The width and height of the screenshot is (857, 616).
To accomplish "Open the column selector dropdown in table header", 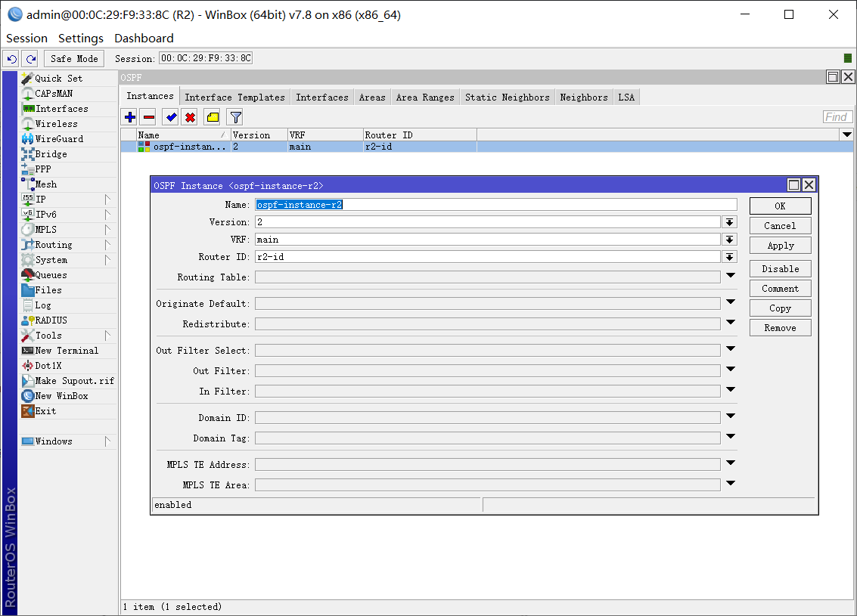I will tap(846, 135).
